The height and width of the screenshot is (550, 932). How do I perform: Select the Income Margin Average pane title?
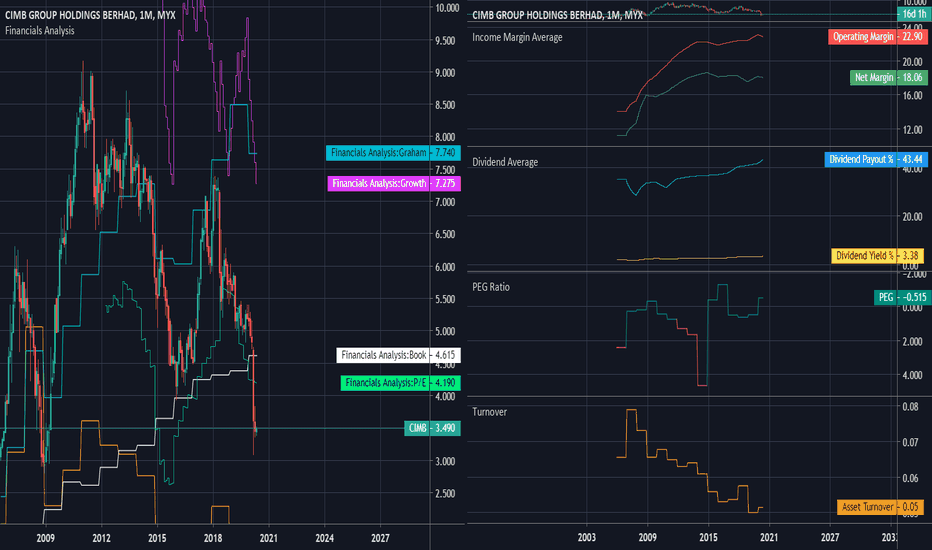tap(517, 37)
